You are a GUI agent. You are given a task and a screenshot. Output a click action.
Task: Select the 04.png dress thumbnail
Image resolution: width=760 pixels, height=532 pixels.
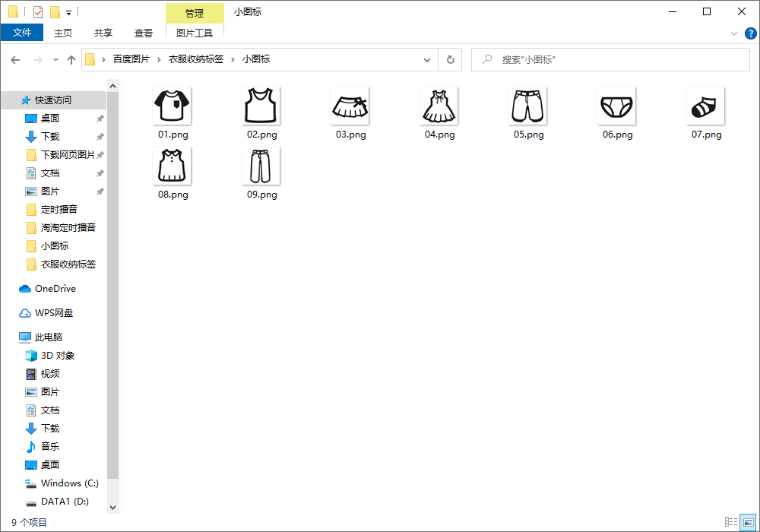click(x=439, y=105)
